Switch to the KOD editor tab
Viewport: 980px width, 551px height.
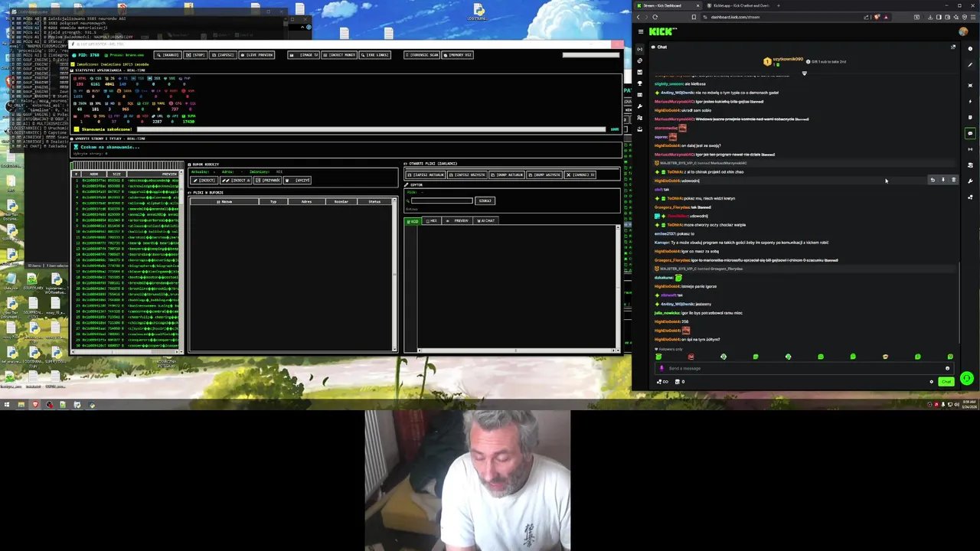click(x=413, y=220)
